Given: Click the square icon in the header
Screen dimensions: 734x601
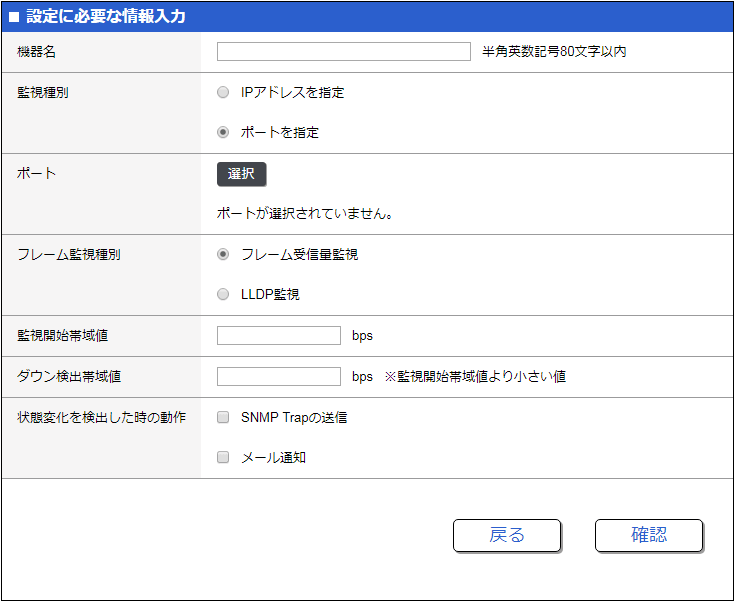Looking at the screenshot, I should tap(14, 17).
